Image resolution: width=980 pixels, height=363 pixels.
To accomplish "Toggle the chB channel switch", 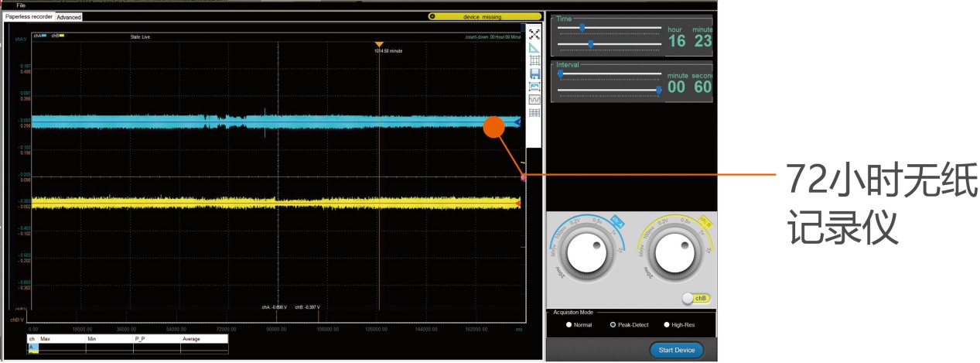I will [696, 299].
